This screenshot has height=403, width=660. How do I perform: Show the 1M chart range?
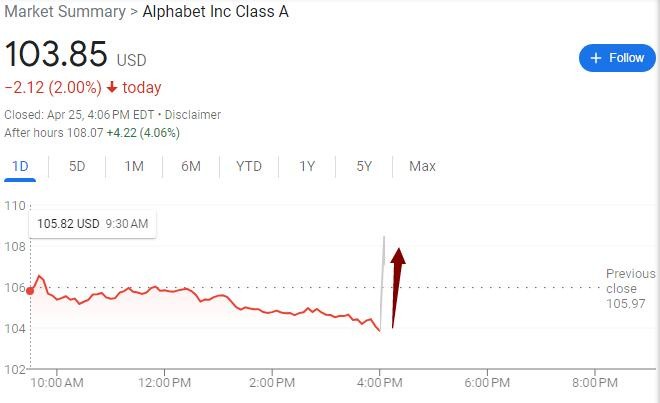pyautogui.click(x=134, y=166)
